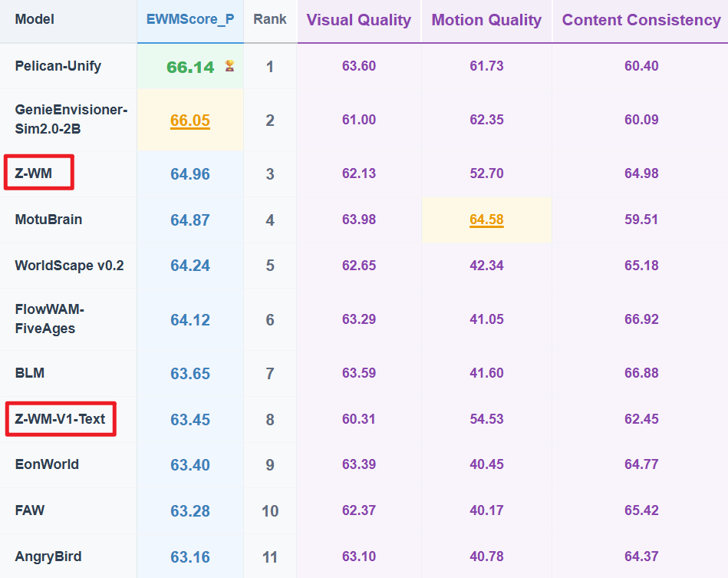Open the underlined 66.05 score link
This screenshot has width=728, height=578.
coord(190,121)
